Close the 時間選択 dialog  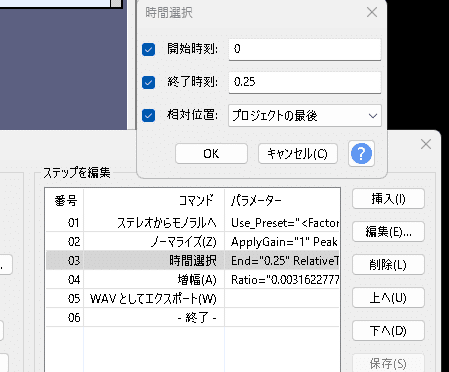click(372, 12)
